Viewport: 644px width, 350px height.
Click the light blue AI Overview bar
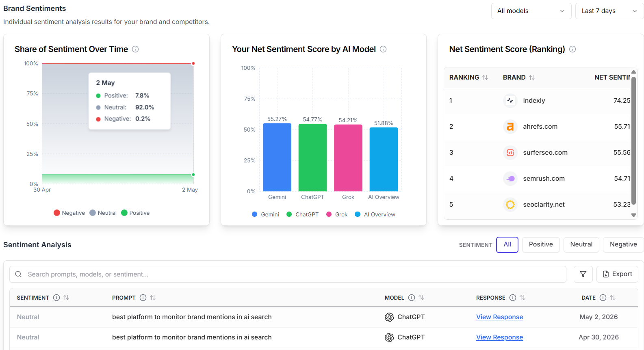384,159
